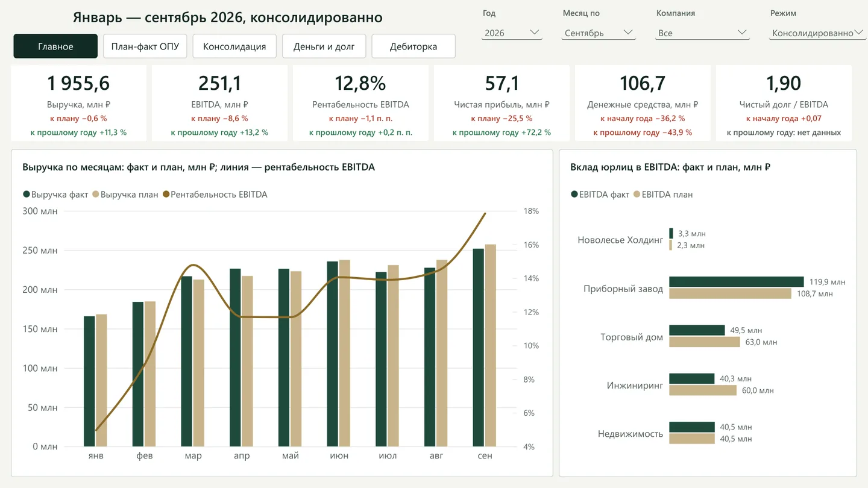Expand the Компания dropdown set to Все
The width and height of the screenshot is (868, 488).
tap(703, 33)
